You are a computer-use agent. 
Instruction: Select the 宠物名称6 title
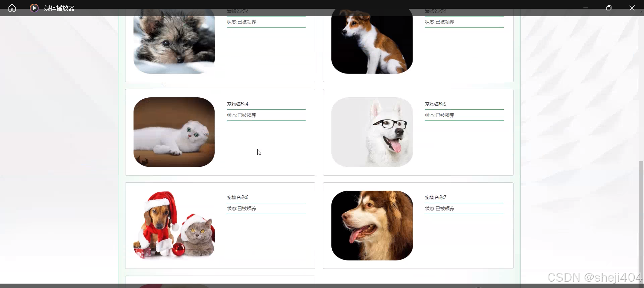(237, 197)
